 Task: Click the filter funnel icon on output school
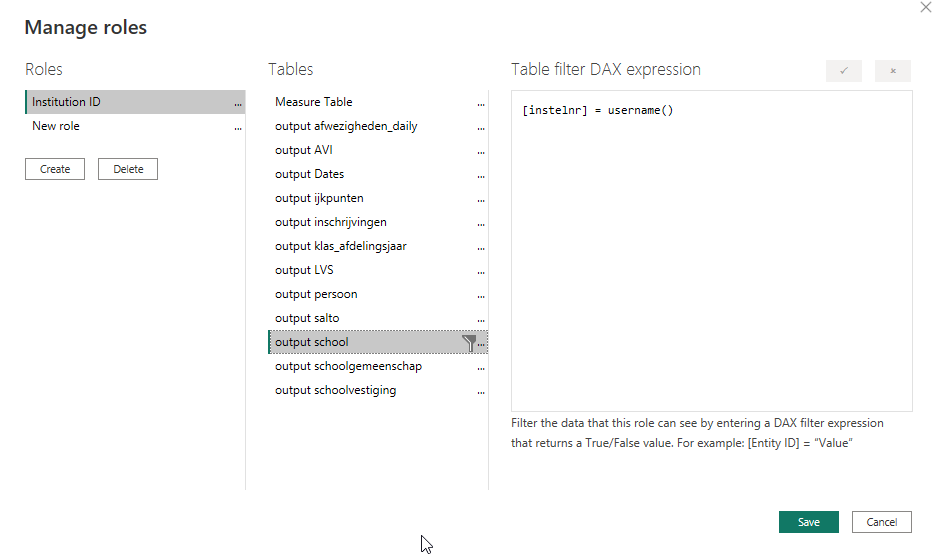[469, 343]
